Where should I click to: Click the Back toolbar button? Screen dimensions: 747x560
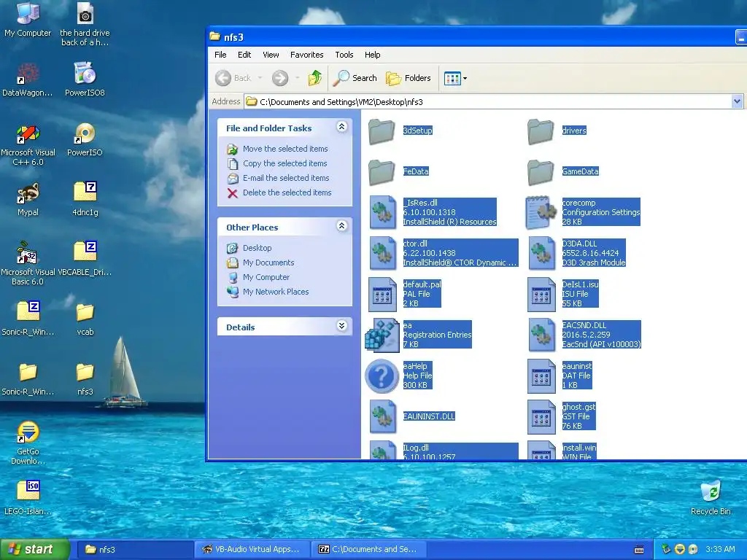(x=233, y=77)
